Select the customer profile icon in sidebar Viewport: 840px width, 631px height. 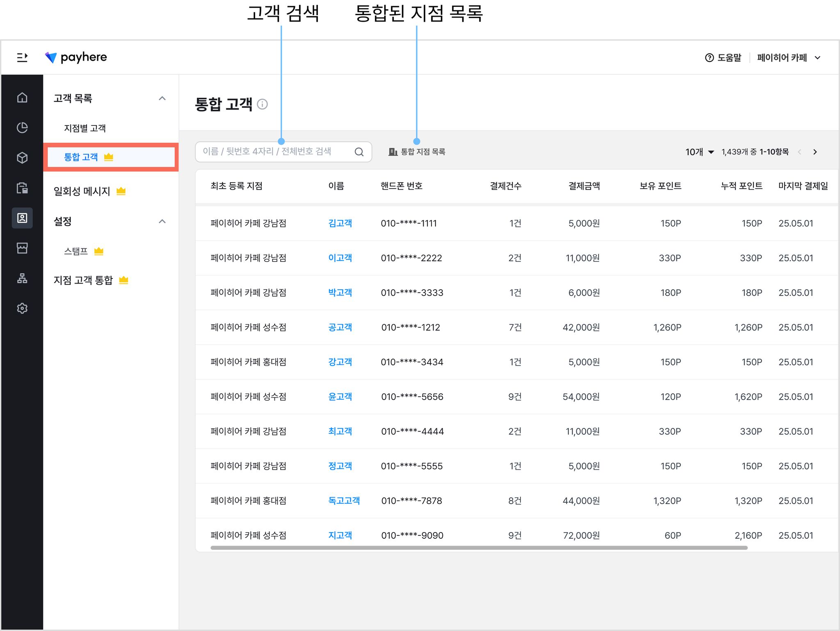(x=22, y=218)
